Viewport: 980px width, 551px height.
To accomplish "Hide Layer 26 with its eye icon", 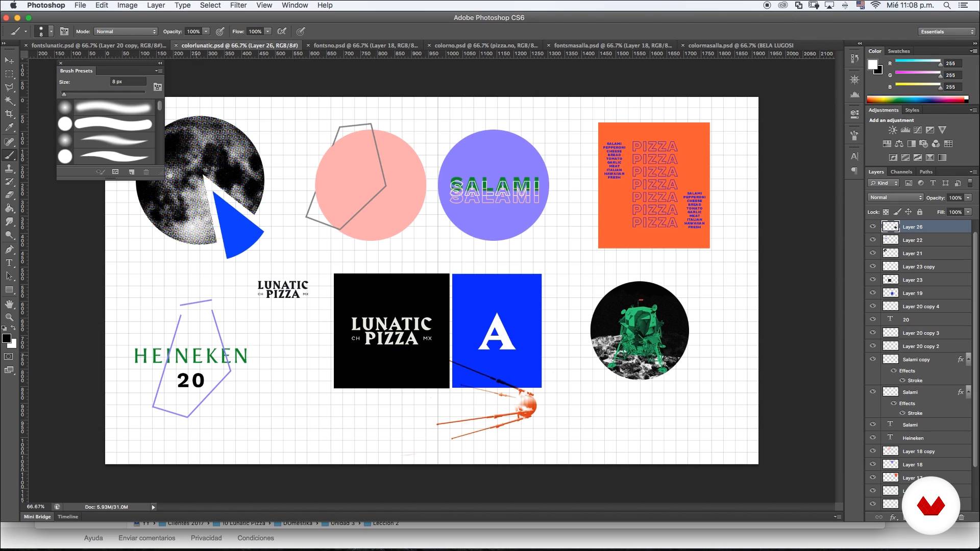I will 873,227.
